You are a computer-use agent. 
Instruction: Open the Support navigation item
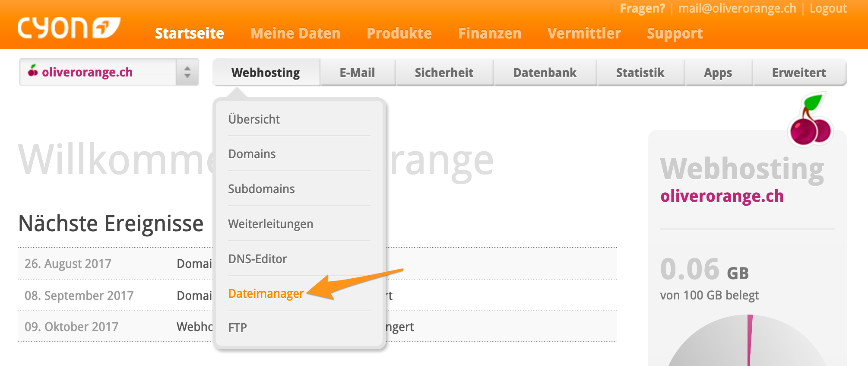[x=675, y=33]
